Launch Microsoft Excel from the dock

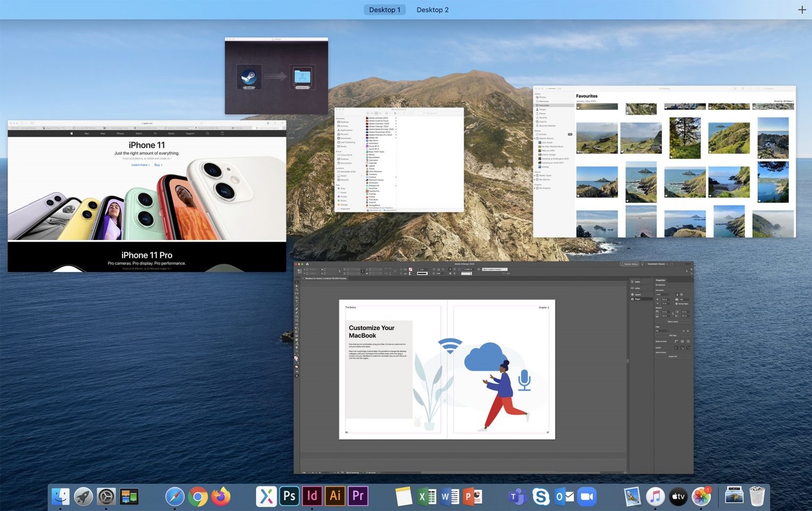[426, 497]
